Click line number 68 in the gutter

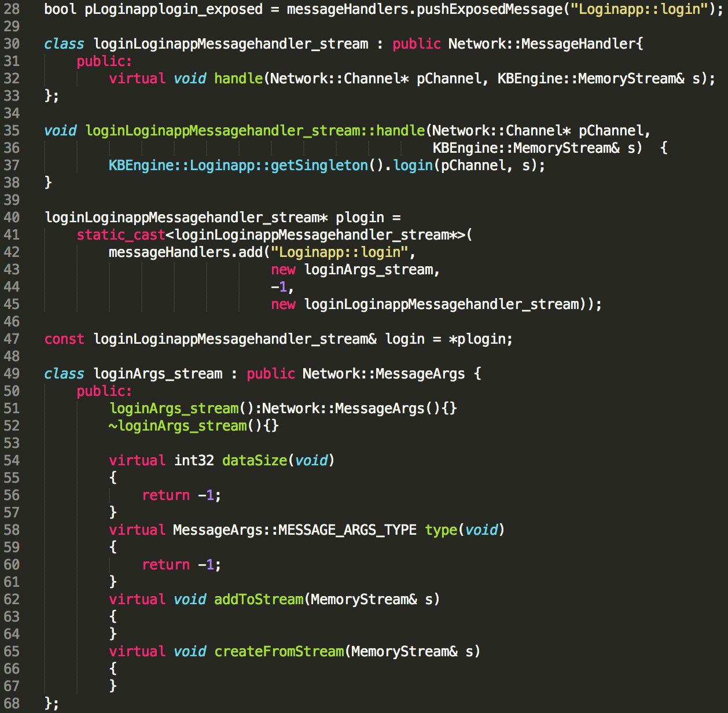click(x=12, y=703)
